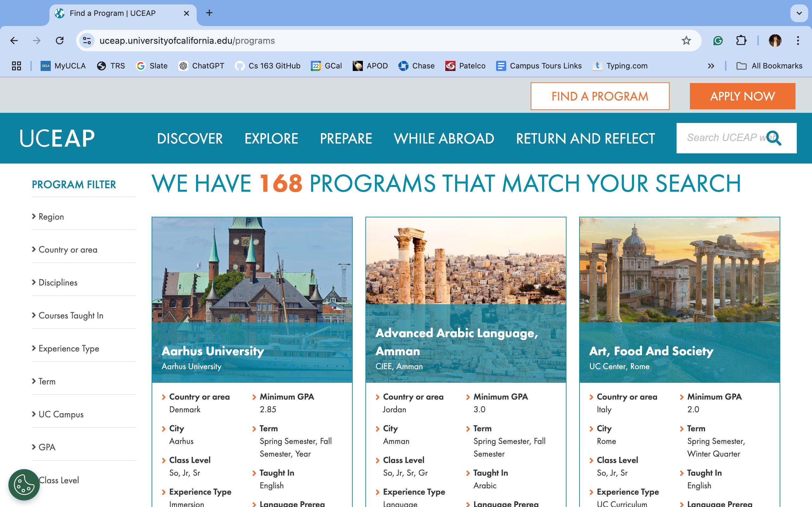The width and height of the screenshot is (812, 507).
Task: Click the search magnifier icon in UCEAP header
Action: click(x=774, y=138)
